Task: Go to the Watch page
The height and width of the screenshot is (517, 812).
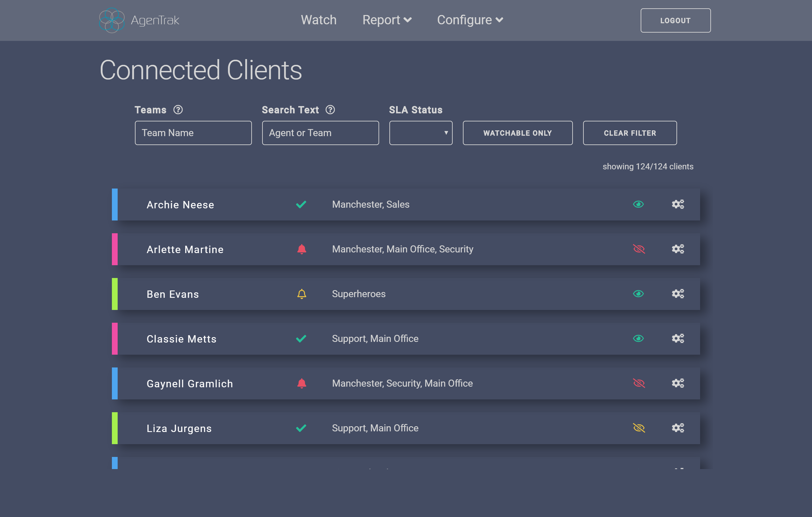Action: [x=318, y=20]
